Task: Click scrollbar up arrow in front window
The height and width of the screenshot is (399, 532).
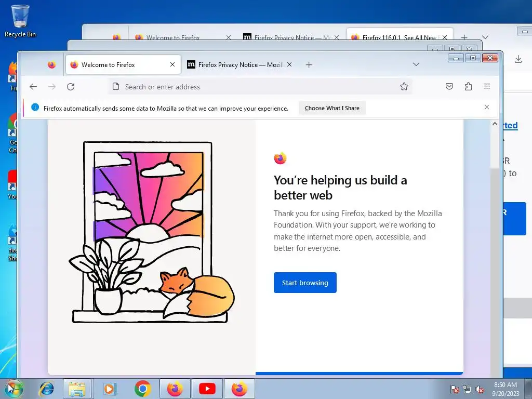Action: pyautogui.click(x=495, y=124)
